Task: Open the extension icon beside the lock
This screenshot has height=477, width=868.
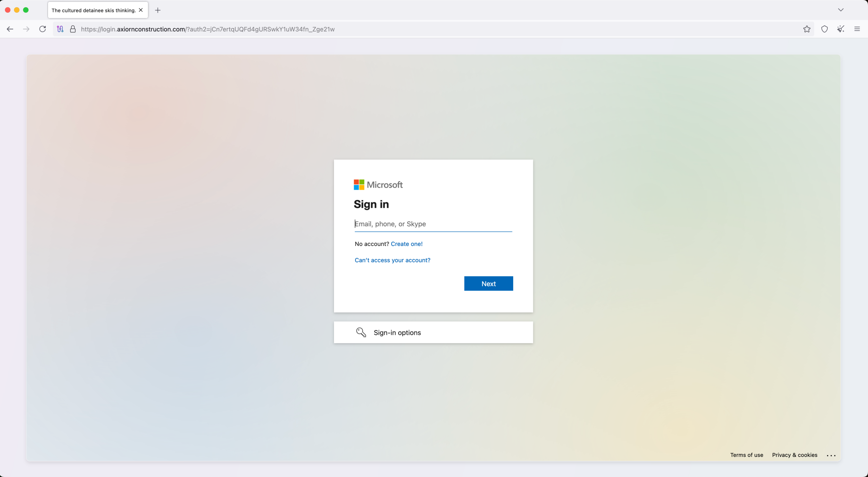Action: [x=60, y=29]
